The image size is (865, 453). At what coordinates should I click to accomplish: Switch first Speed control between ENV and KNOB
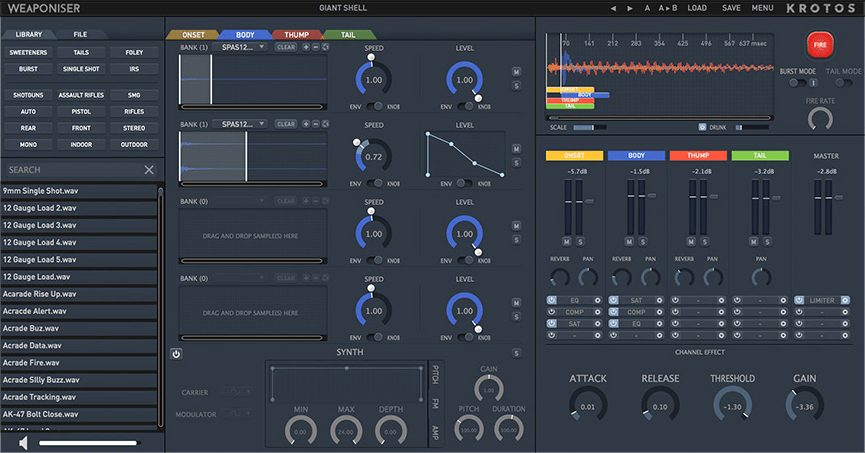pyautogui.click(x=374, y=106)
